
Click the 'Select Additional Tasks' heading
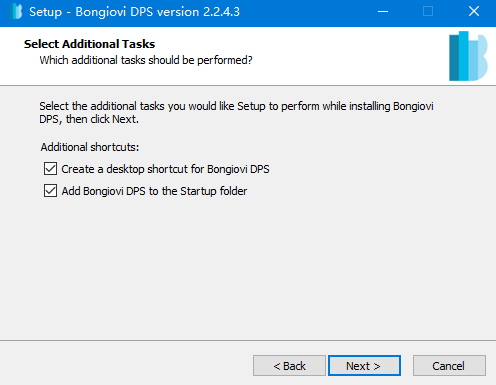coord(89,44)
